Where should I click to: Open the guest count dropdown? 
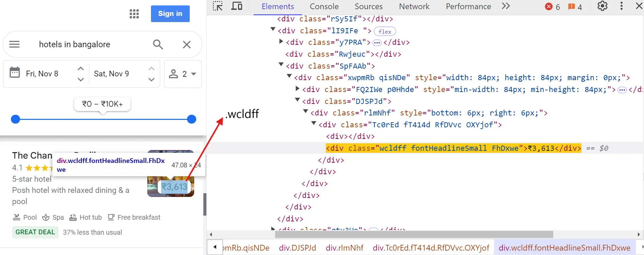tap(183, 74)
